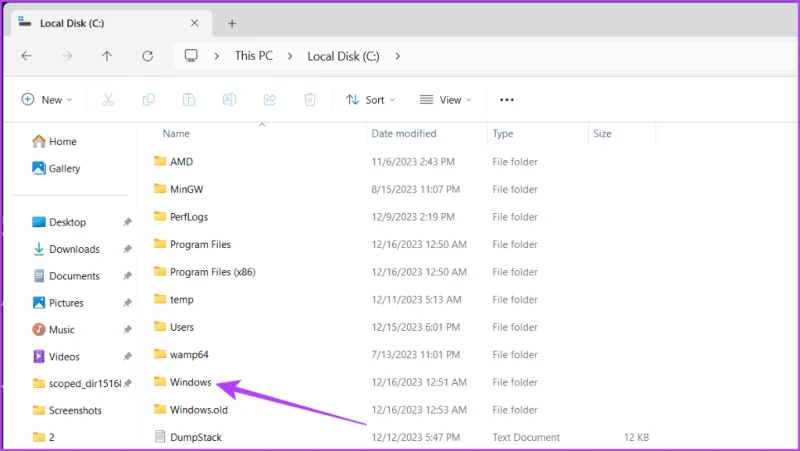Screen dimensions: 800x451
Task: Select the Program Files folder
Action: coord(200,244)
